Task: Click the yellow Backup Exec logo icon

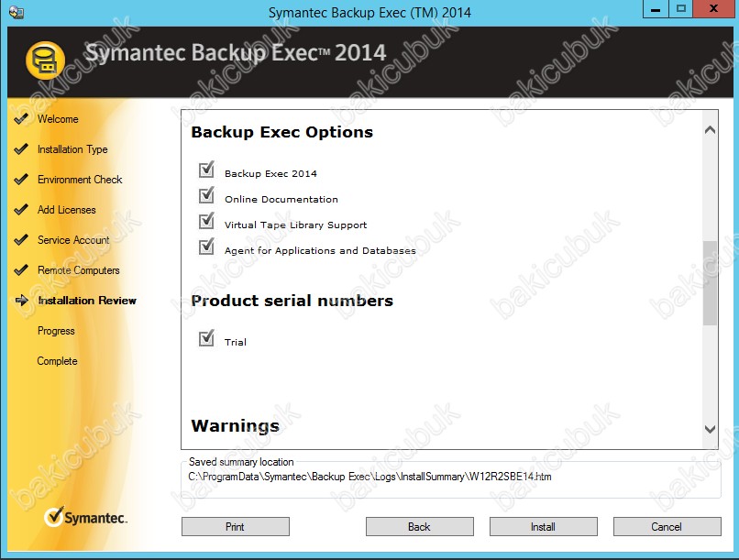Action: [45, 60]
